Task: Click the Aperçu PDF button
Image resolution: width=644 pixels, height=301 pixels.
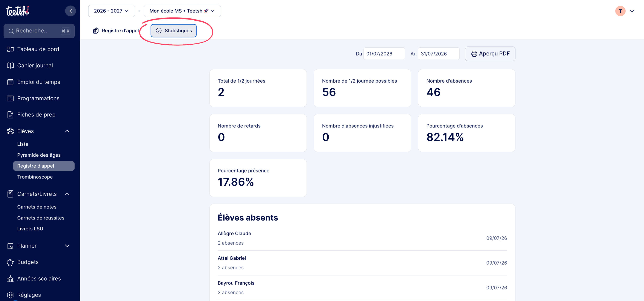Action: pos(490,54)
